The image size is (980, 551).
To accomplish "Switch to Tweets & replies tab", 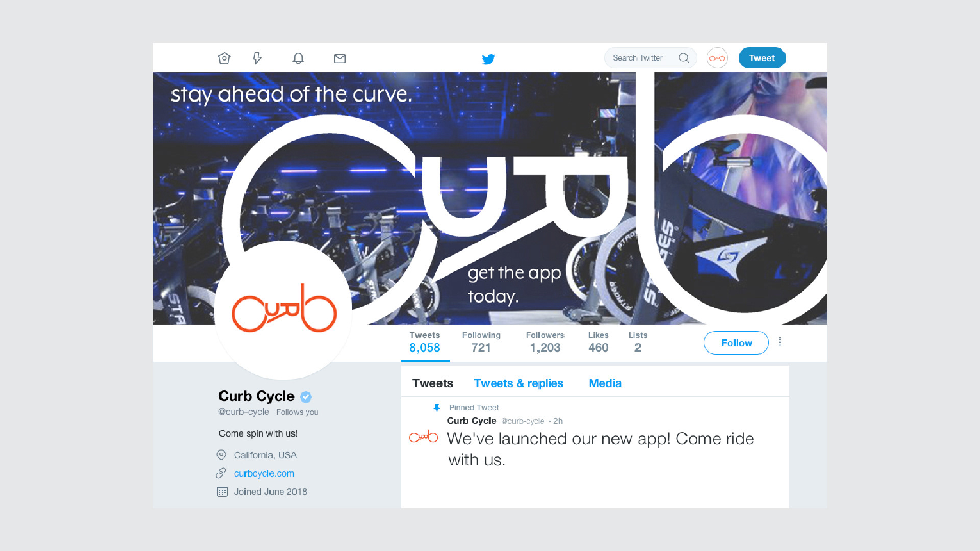I will (519, 383).
